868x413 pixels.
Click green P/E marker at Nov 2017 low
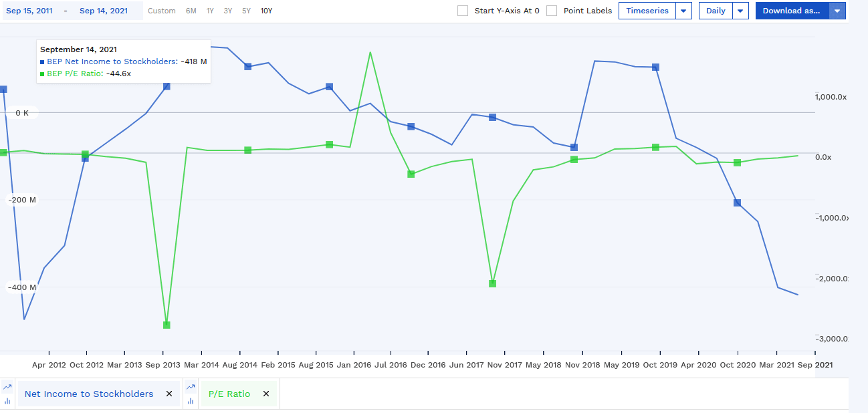click(492, 283)
